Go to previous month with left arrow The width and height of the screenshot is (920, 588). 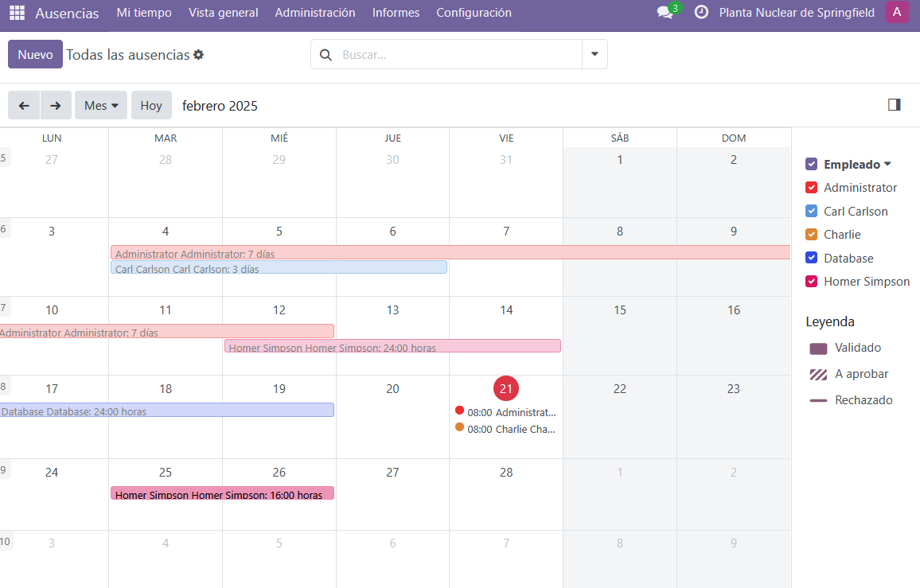(24, 105)
